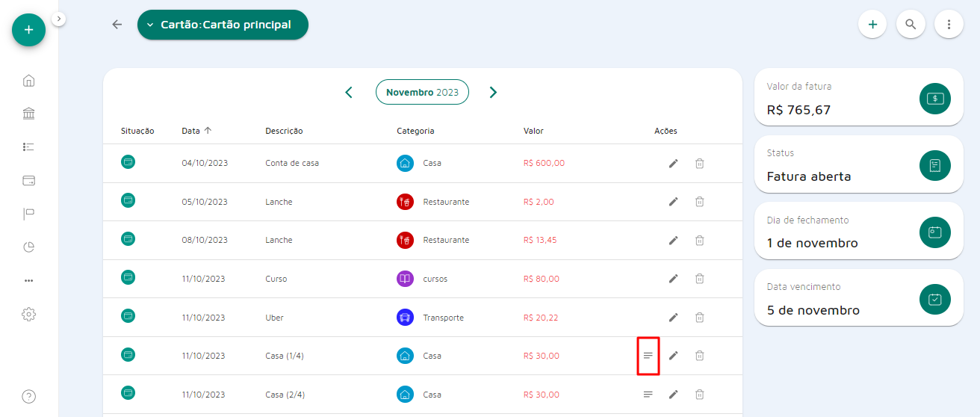Open the more options ellipsis in sidebar
The image size is (980, 417).
29,280
